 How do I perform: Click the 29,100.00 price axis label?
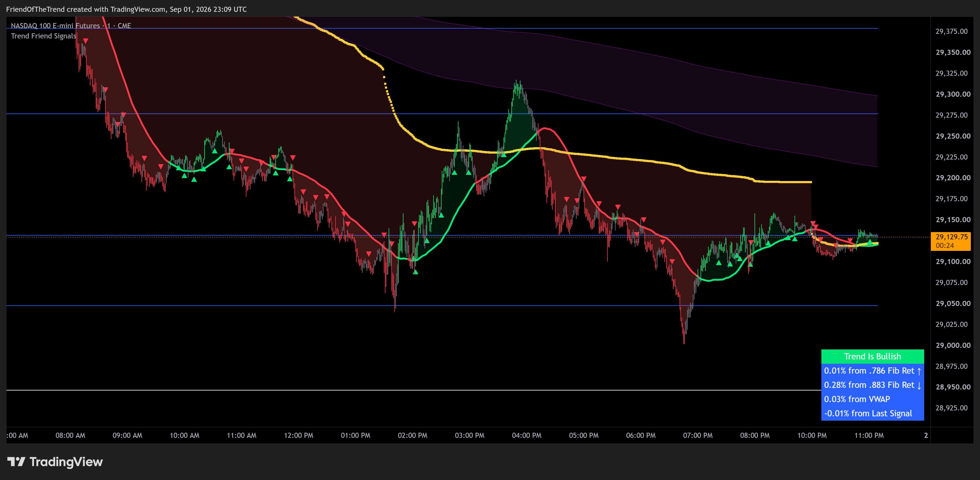click(953, 262)
